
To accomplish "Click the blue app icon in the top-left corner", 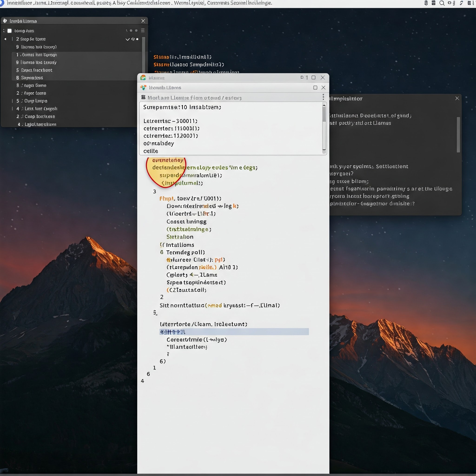I will click(2, 3).
